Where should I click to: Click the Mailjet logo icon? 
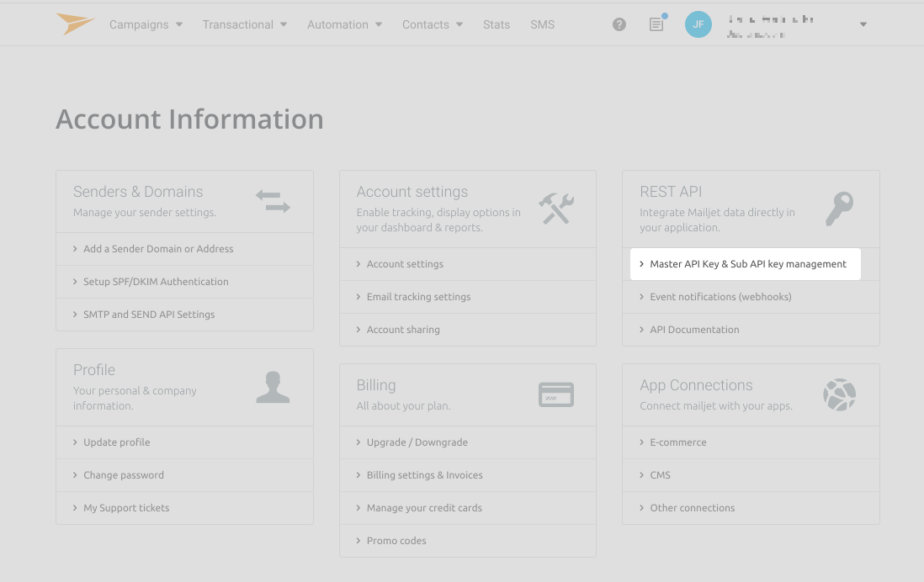[77, 24]
